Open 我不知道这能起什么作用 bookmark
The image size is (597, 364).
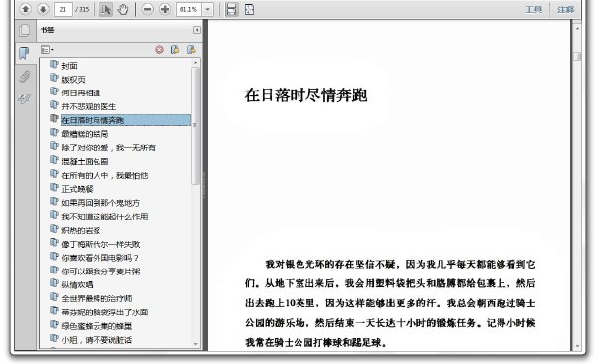[x=104, y=217]
